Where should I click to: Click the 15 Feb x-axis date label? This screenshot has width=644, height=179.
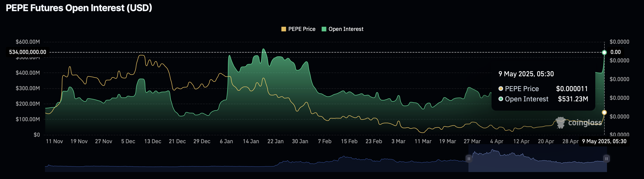pos(349,141)
